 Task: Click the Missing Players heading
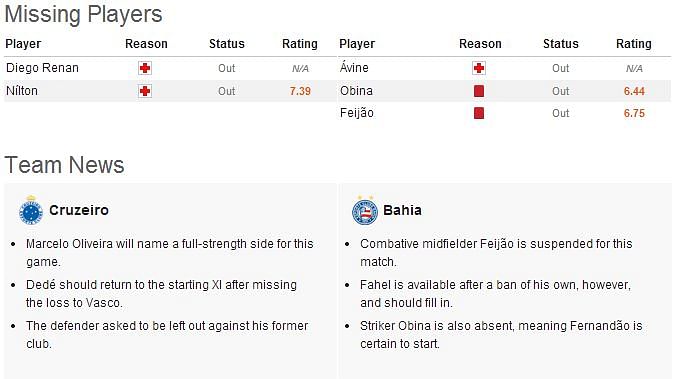click(83, 14)
